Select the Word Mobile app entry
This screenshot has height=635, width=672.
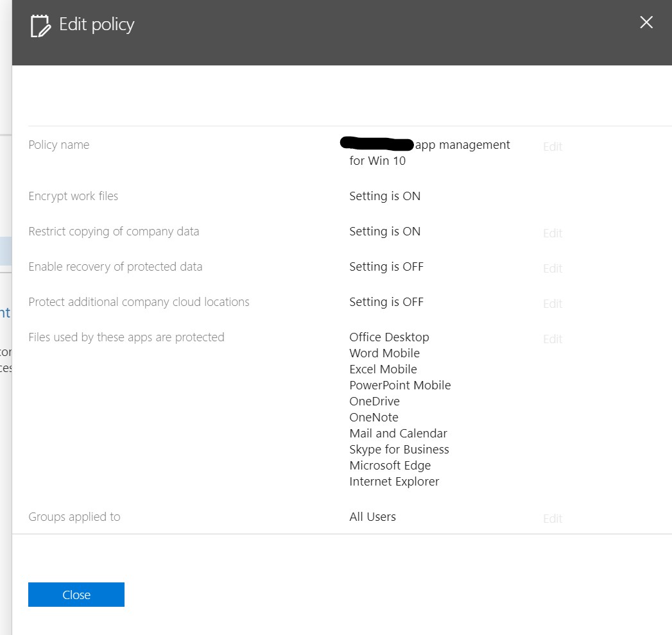[384, 353]
